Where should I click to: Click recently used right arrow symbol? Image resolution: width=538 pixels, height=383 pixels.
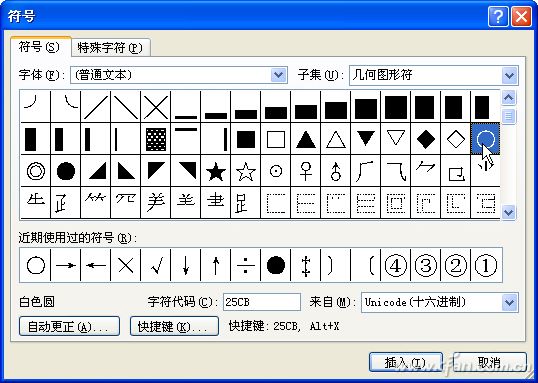point(66,266)
